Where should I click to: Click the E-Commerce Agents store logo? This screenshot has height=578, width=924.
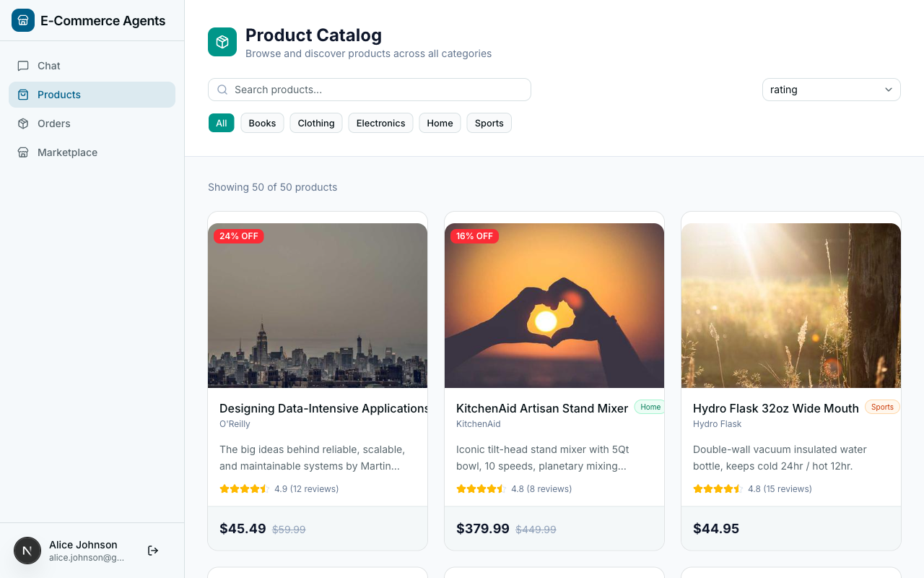point(22,20)
